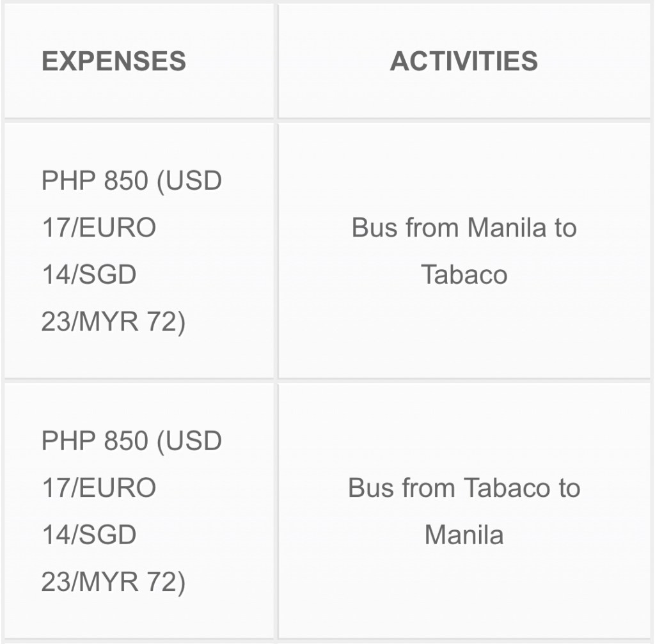The width and height of the screenshot is (655, 644).
Task: Click "Manila" on the last activity's second line
Action: click(464, 535)
